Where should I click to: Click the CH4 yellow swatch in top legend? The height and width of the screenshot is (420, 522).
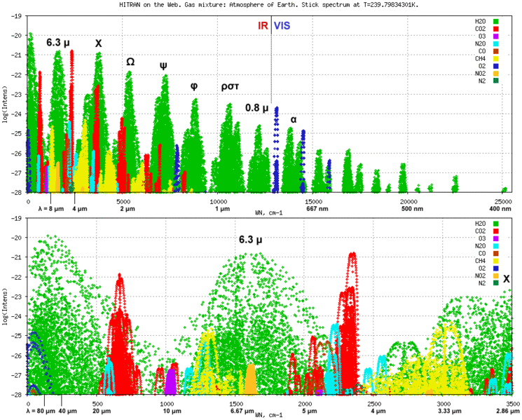pyautogui.click(x=495, y=59)
